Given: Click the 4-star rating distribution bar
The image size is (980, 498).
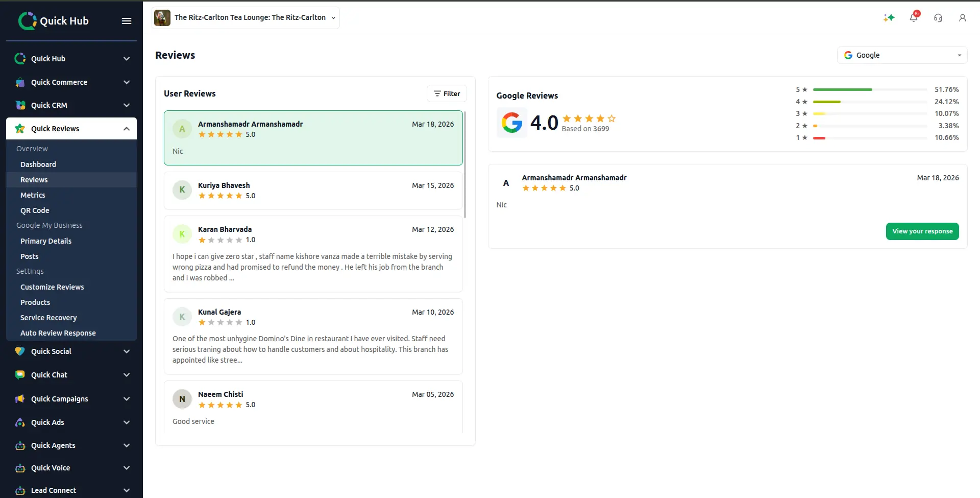Looking at the screenshot, I should pyautogui.click(x=870, y=102).
